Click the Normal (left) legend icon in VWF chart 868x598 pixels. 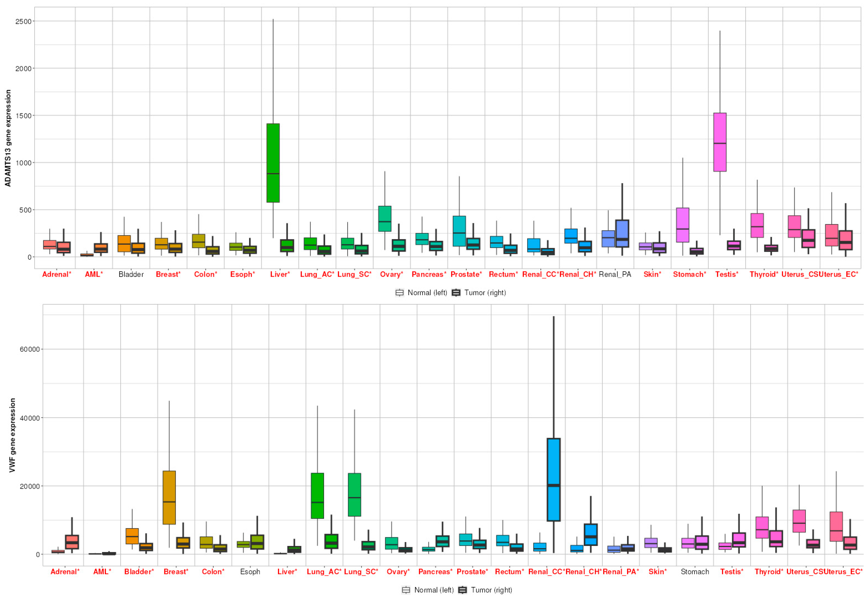pyautogui.click(x=406, y=590)
